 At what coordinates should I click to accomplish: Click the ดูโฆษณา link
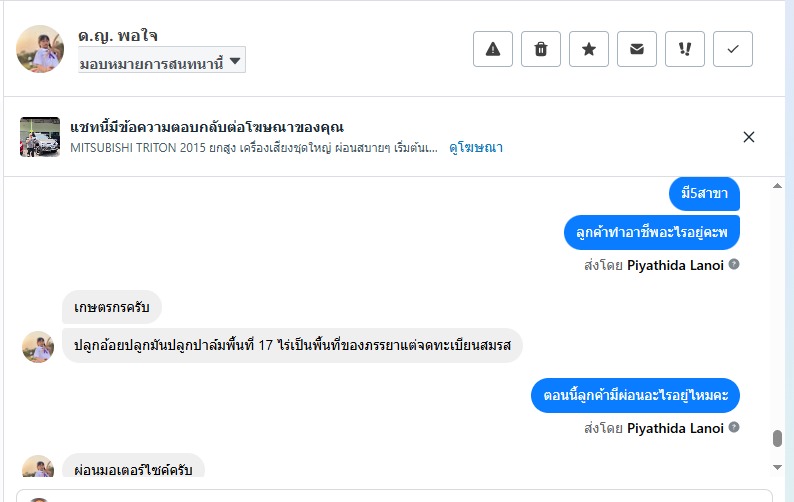click(x=475, y=147)
